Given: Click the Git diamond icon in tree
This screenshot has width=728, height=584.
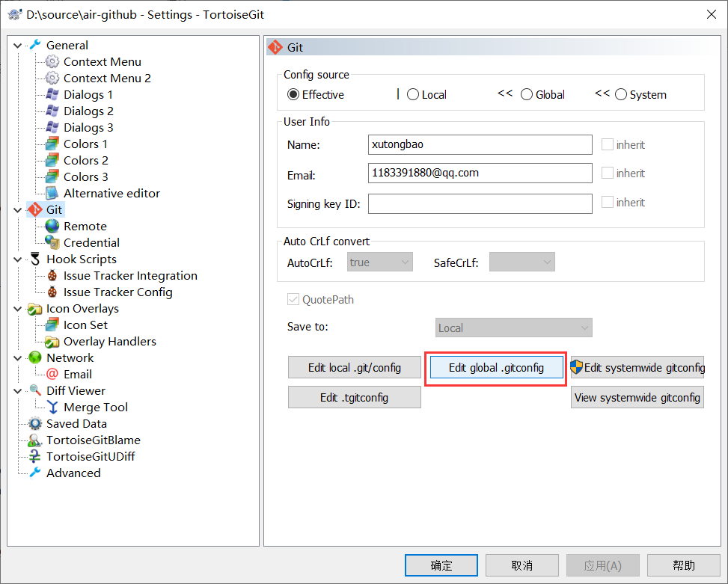Looking at the screenshot, I should 35,209.
